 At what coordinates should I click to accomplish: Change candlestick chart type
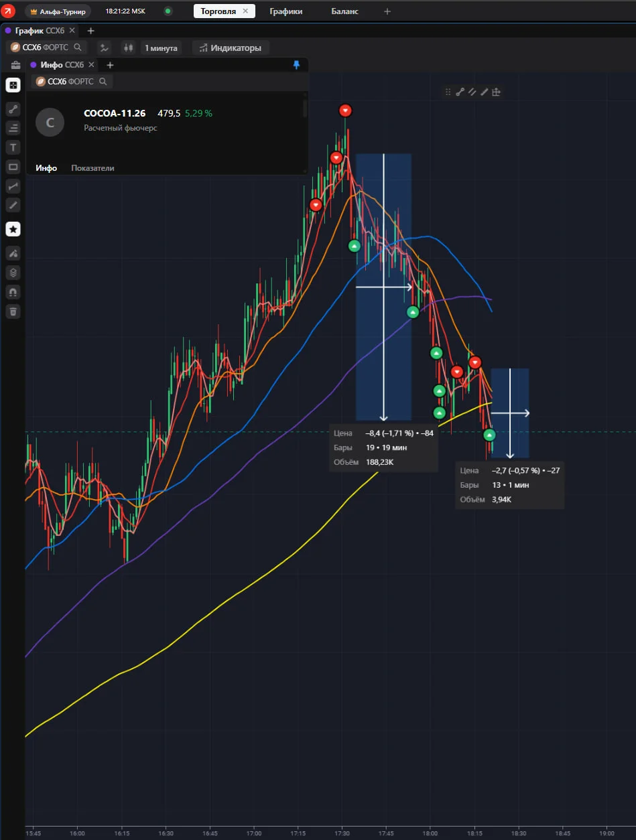[x=127, y=48]
